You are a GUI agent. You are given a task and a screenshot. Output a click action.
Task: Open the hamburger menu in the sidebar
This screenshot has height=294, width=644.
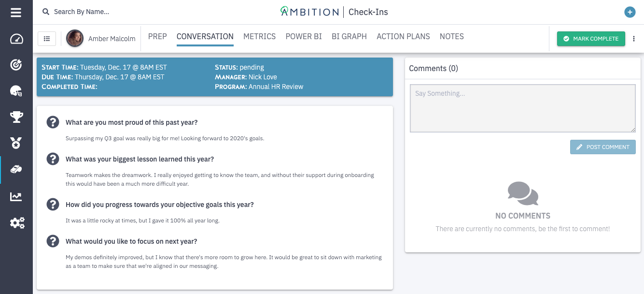pos(16,13)
